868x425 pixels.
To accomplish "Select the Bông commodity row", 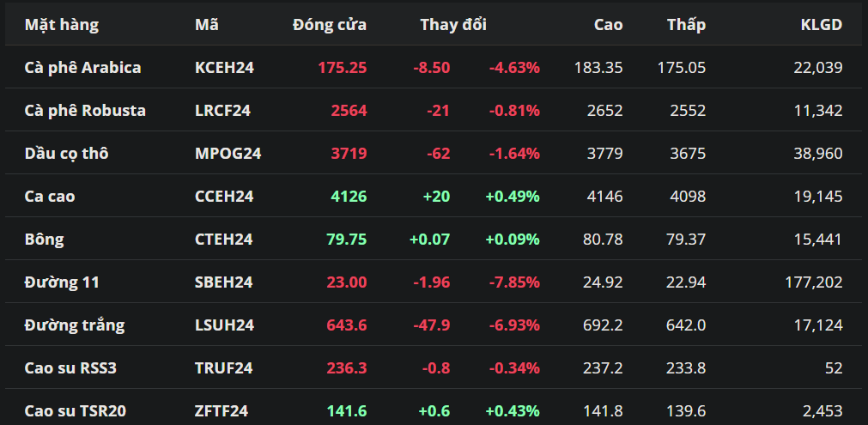I will tap(44, 239).
